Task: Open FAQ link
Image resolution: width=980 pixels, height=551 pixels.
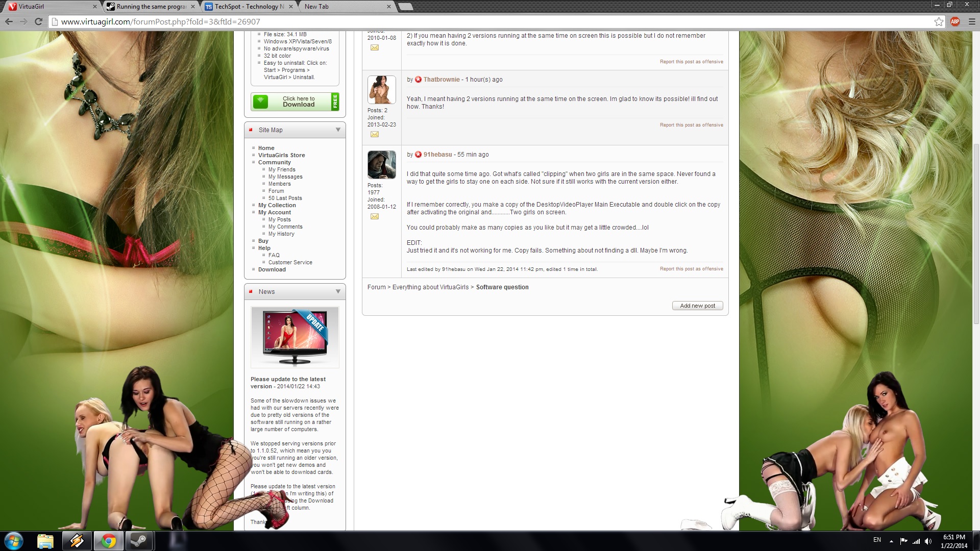Action: pos(274,255)
